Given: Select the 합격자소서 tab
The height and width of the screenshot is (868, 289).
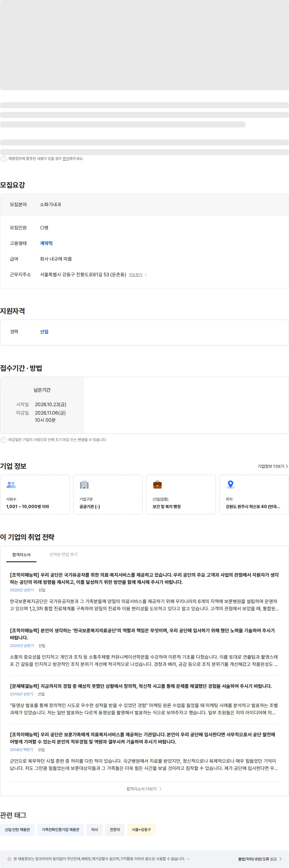Looking at the screenshot, I should (x=21, y=555).
